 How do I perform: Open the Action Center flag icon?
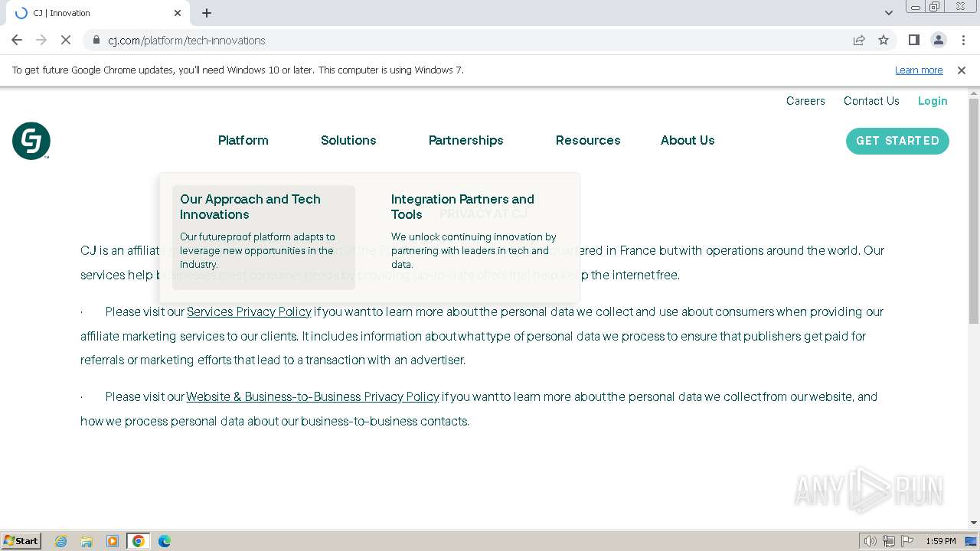coord(907,541)
